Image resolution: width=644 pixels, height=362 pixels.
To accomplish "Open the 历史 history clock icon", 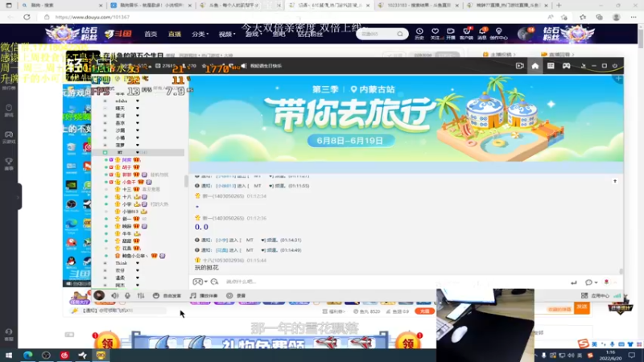I will 419,34.
